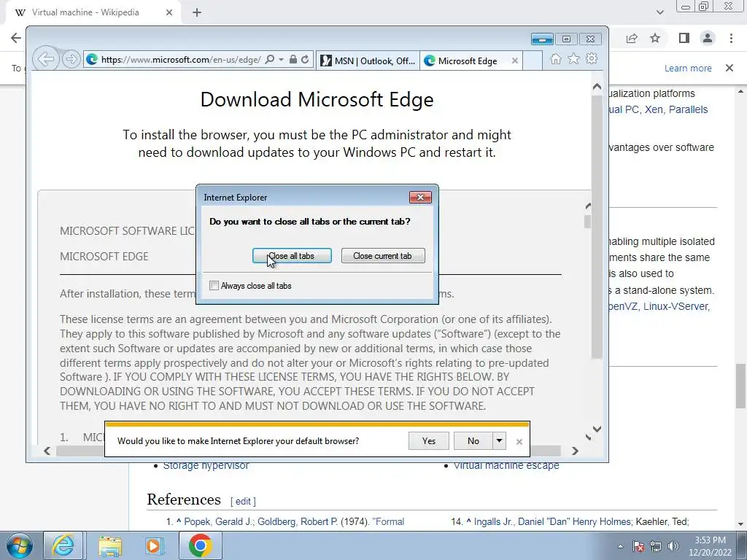Click volume speaker tray icon
The height and width of the screenshot is (560, 747).
[x=673, y=546]
